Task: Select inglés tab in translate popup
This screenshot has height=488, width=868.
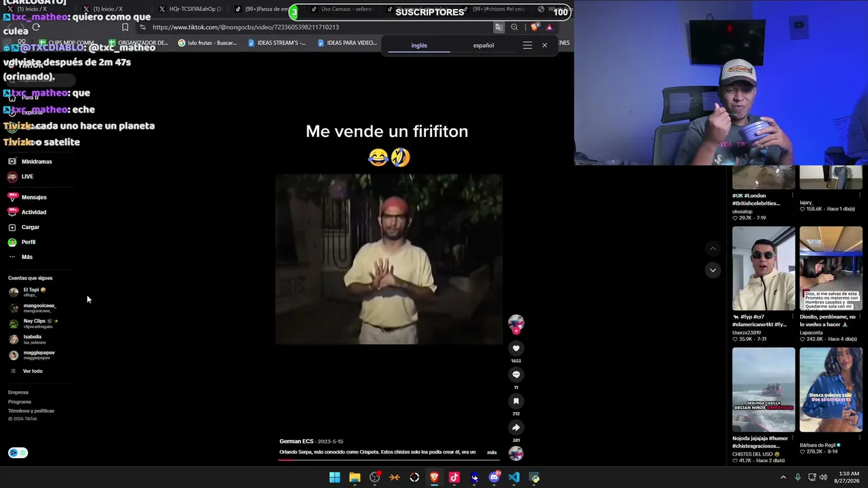Action: click(419, 45)
